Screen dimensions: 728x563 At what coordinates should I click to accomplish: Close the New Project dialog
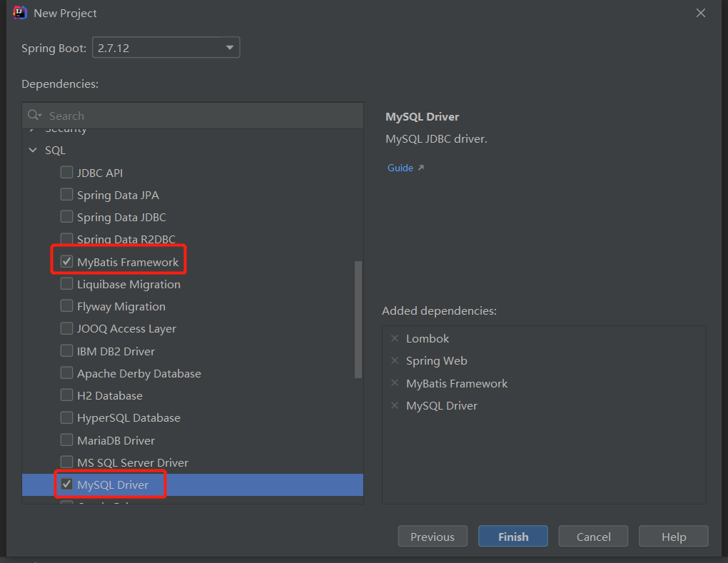tap(701, 13)
